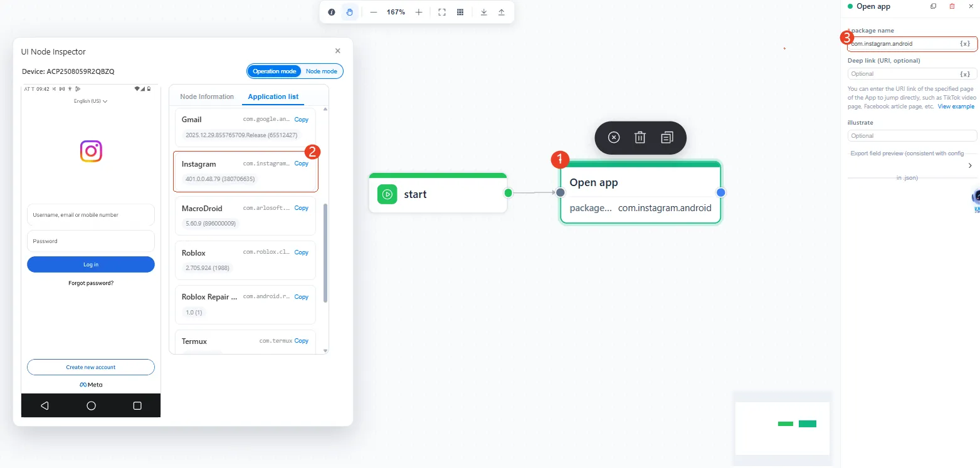Copy the Roblox Repair package name
The image size is (980, 468).
(x=302, y=297)
